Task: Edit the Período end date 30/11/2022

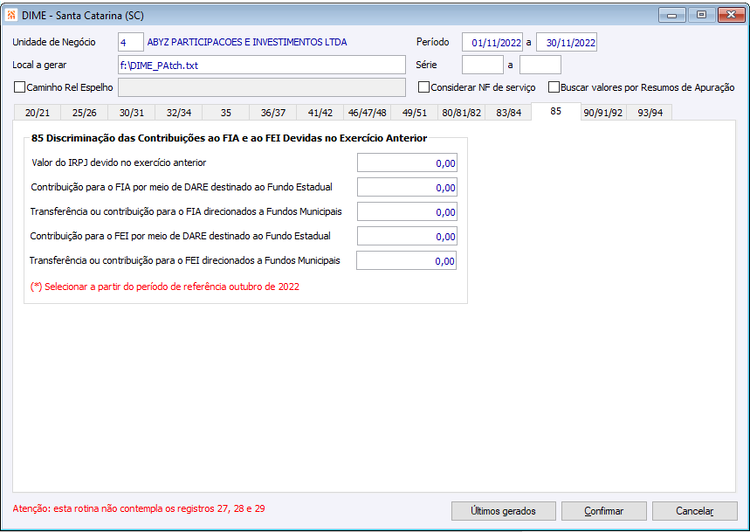Action: (x=566, y=42)
